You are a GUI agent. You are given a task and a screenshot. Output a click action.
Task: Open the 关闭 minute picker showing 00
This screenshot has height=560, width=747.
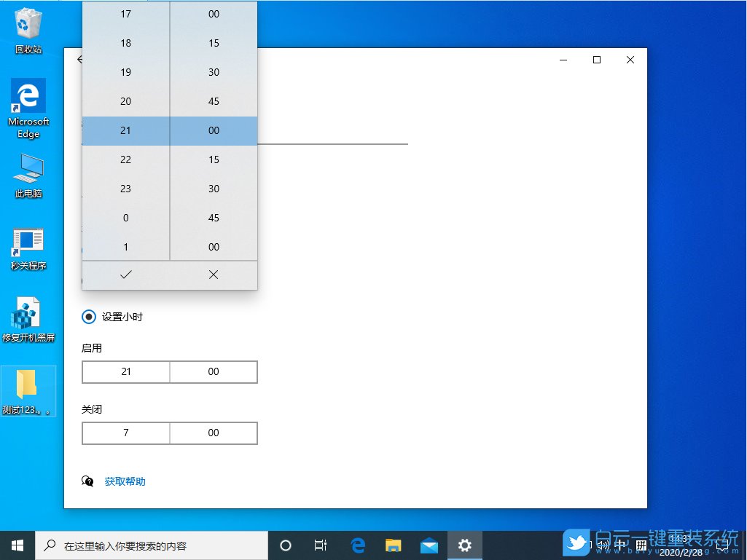click(214, 433)
